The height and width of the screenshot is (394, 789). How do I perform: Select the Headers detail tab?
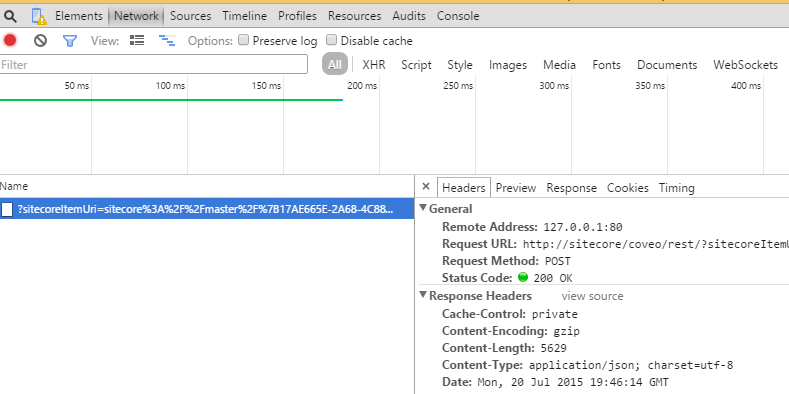tap(463, 188)
